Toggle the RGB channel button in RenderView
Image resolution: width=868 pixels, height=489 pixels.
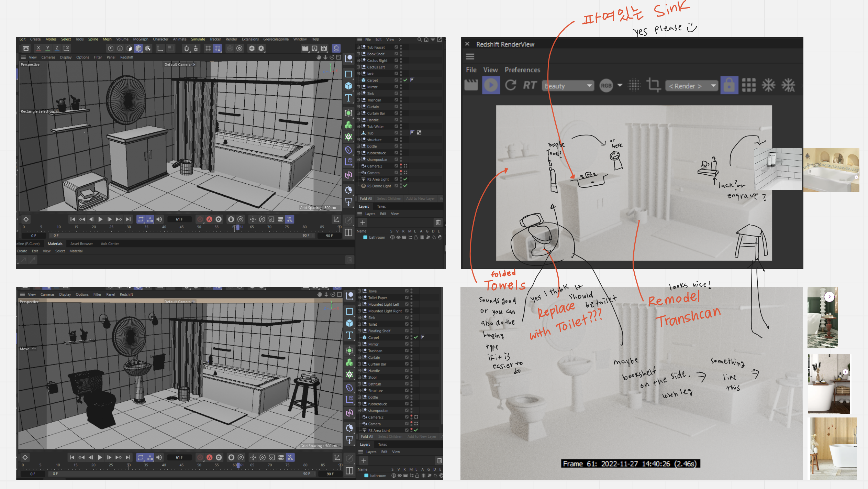[x=606, y=86]
